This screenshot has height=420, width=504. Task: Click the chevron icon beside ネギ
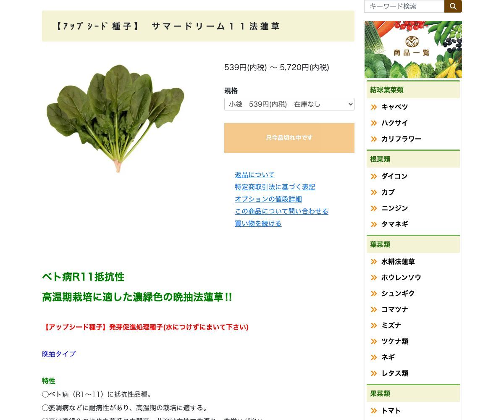pyautogui.click(x=373, y=357)
